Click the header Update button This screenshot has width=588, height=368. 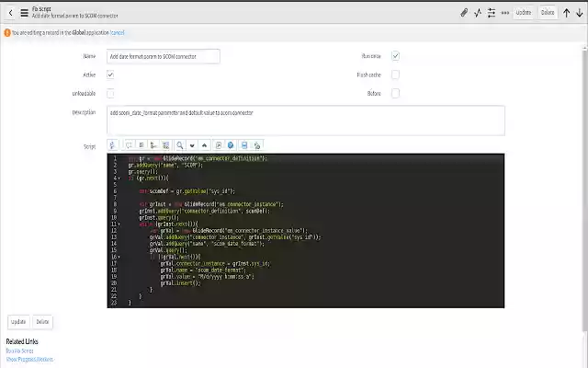(x=523, y=13)
